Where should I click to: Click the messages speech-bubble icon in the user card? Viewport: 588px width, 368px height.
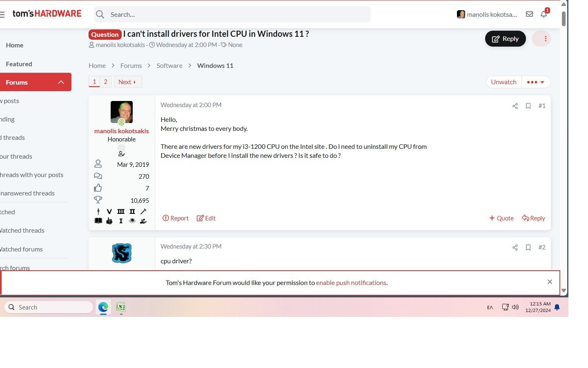(x=98, y=176)
